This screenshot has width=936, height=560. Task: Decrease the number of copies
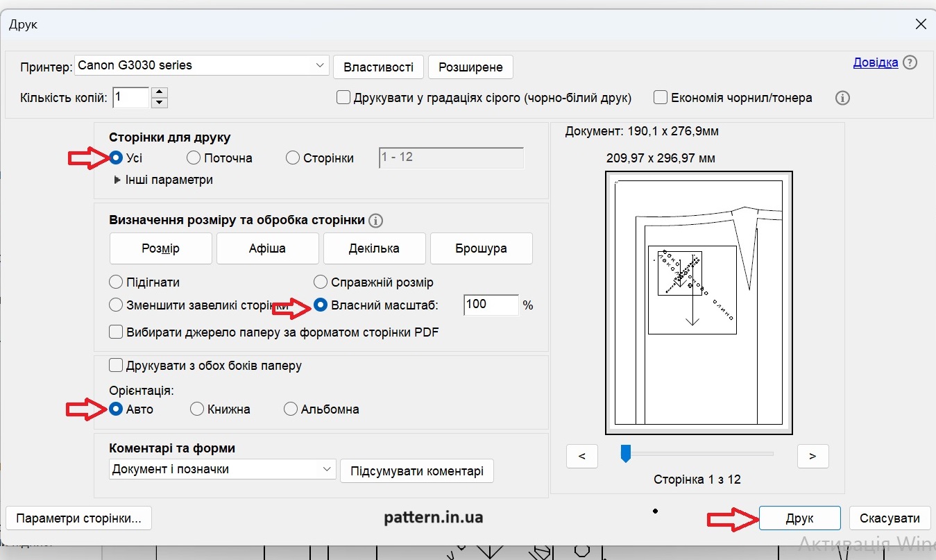coord(160,103)
